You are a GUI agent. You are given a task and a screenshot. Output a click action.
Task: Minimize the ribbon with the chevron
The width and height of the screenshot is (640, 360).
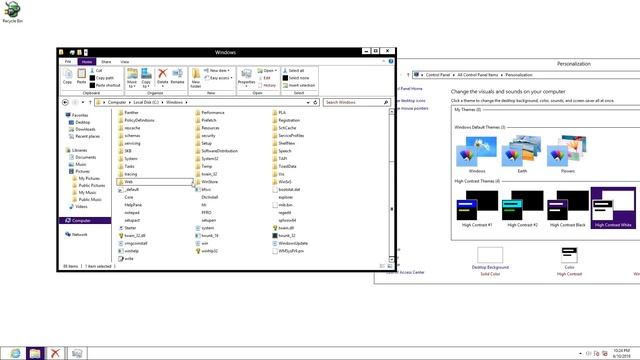(x=383, y=61)
